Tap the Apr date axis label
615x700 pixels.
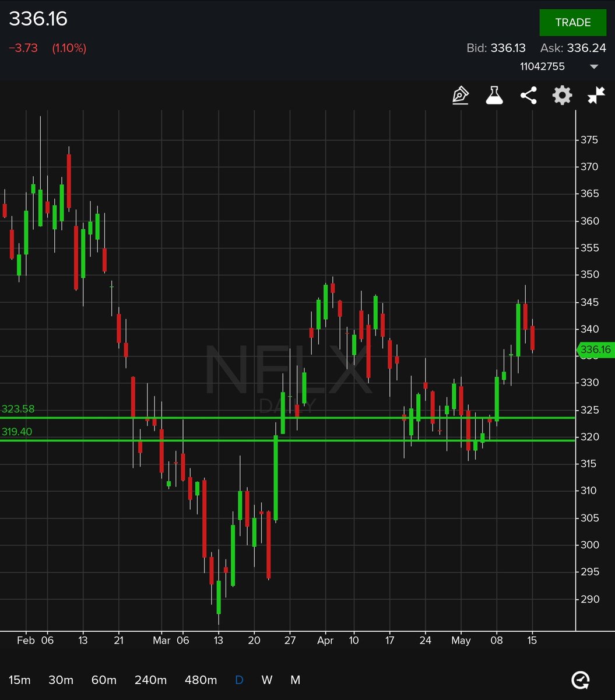325,640
